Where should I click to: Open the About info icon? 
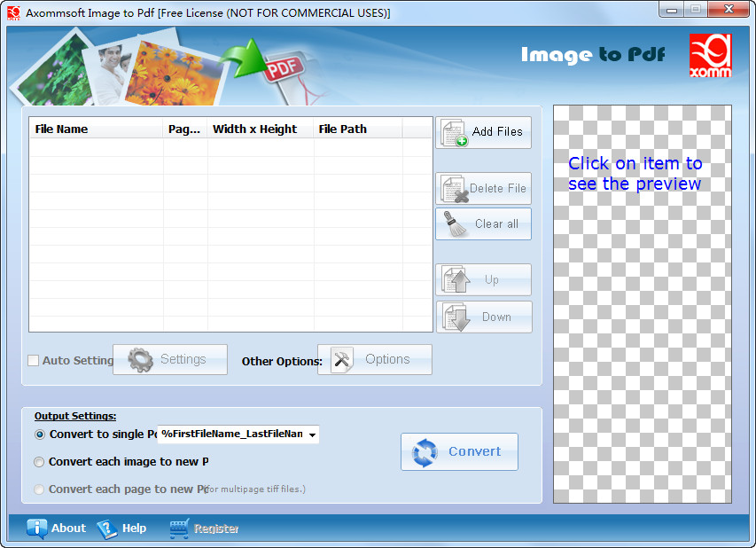tap(37, 528)
